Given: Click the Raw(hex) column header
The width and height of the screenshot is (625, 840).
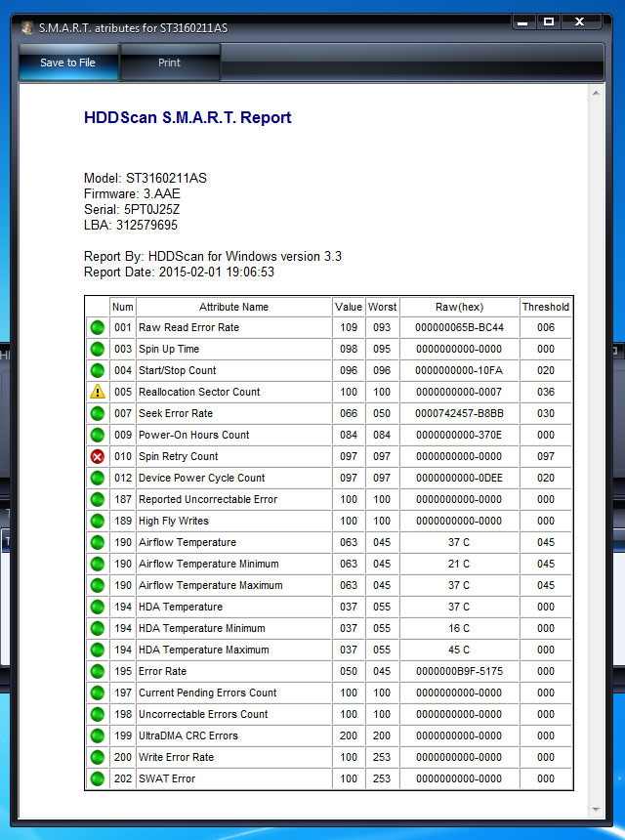Looking at the screenshot, I should point(460,307).
